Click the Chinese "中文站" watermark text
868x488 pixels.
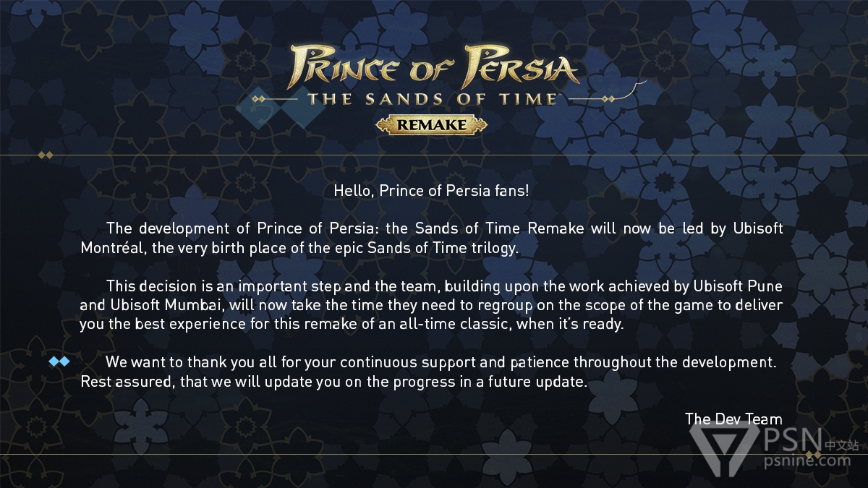(842, 445)
